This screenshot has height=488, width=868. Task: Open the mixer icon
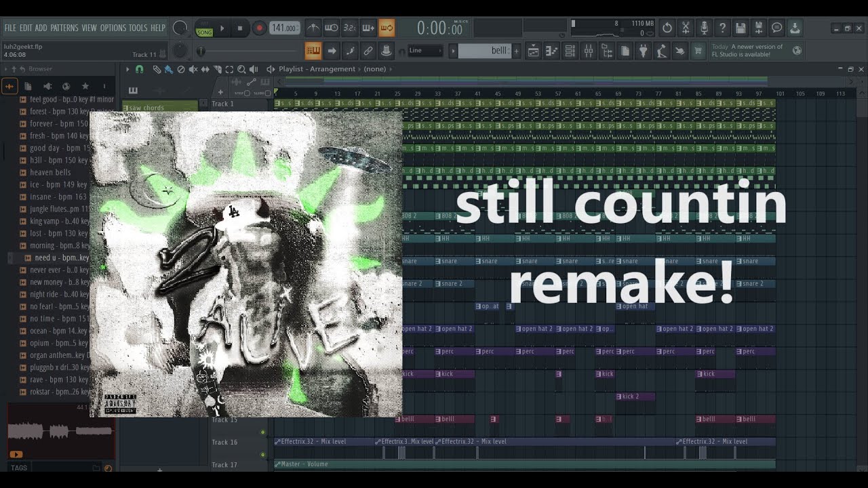coord(589,51)
